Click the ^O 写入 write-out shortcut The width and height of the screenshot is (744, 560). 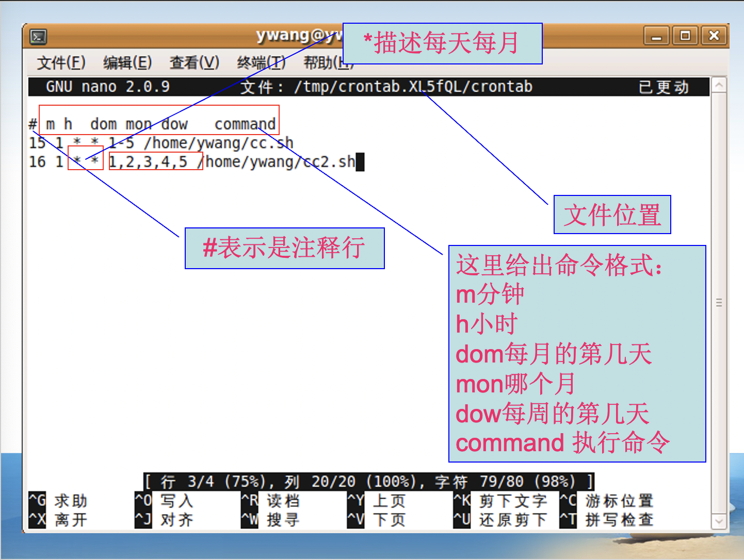164,501
